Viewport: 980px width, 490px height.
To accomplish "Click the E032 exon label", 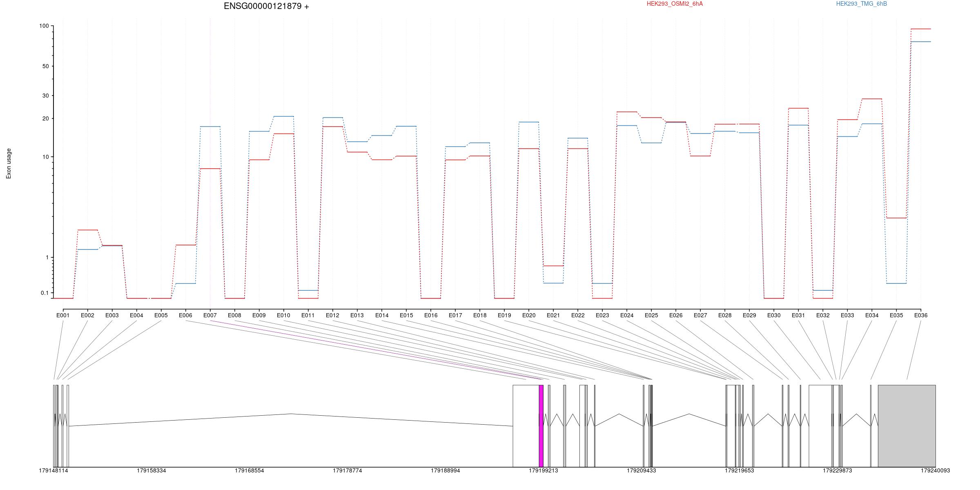I will point(823,315).
